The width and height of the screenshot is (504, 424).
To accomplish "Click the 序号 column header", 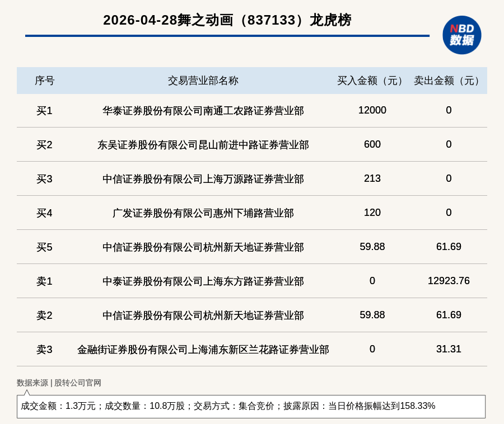I will (x=45, y=81).
